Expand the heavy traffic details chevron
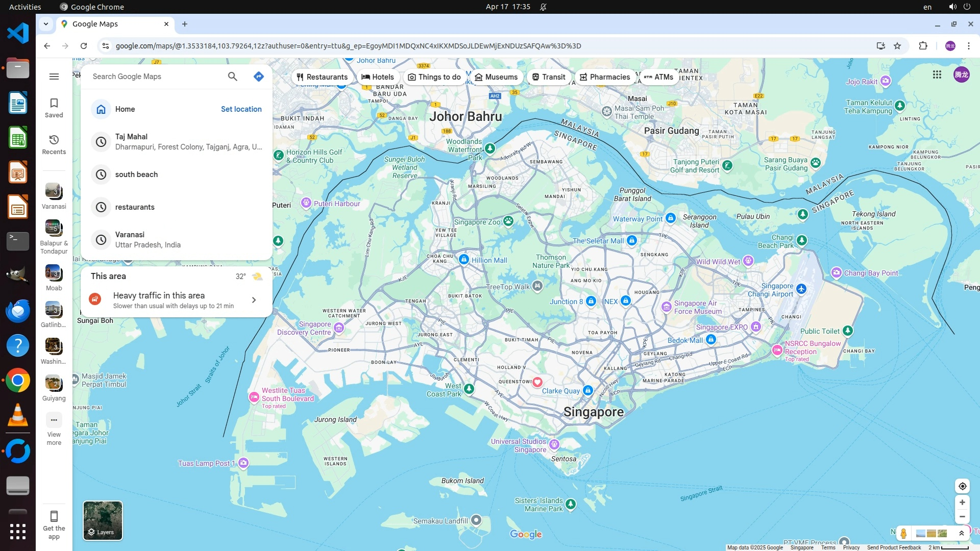The width and height of the screenshot is (980, 551). (x=254, y=300)
